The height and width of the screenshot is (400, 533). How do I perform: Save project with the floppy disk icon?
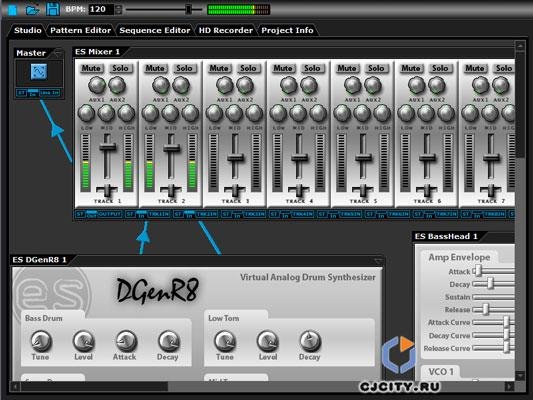53,9
